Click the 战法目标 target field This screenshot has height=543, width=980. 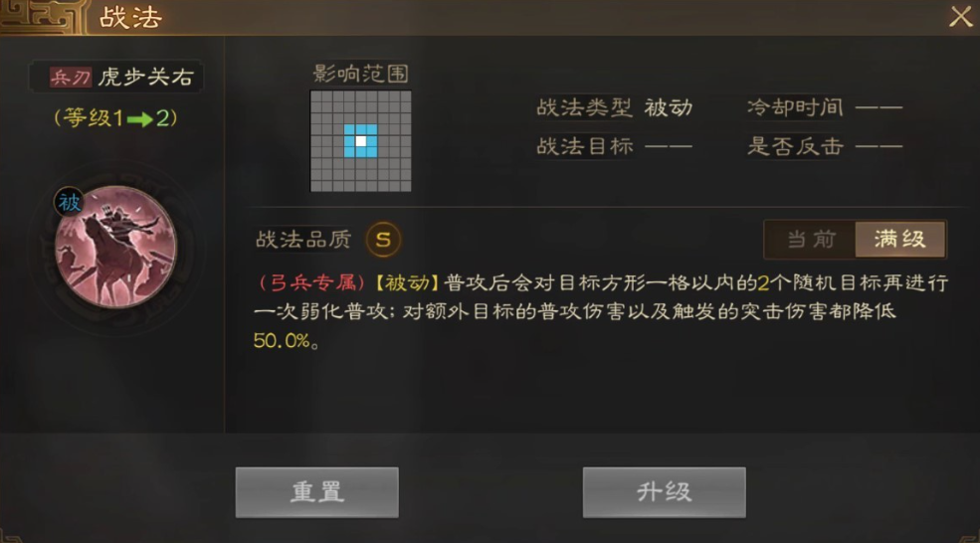[615, 147]
